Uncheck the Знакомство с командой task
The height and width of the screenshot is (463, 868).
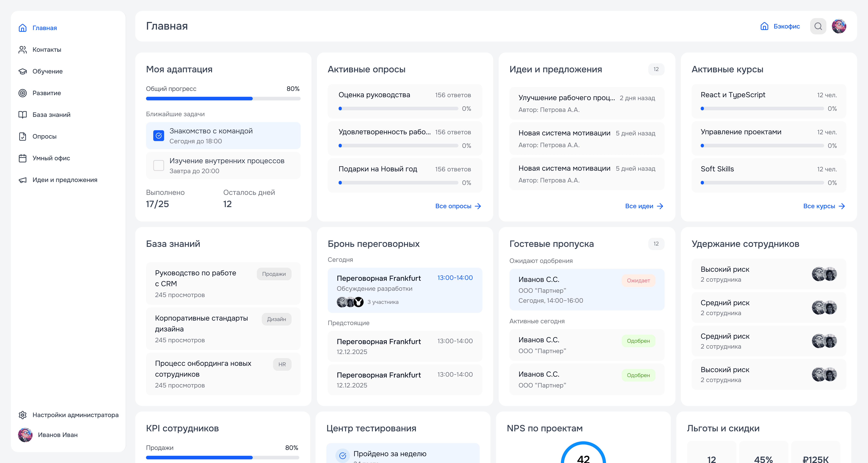(159, 135)
